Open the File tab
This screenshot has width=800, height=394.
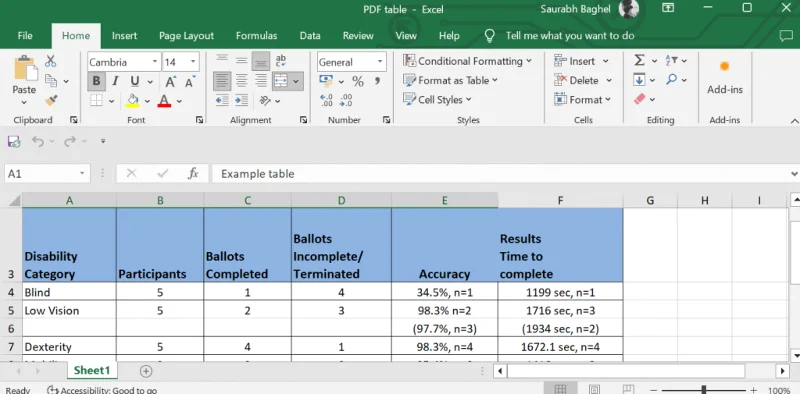[25, 36]
